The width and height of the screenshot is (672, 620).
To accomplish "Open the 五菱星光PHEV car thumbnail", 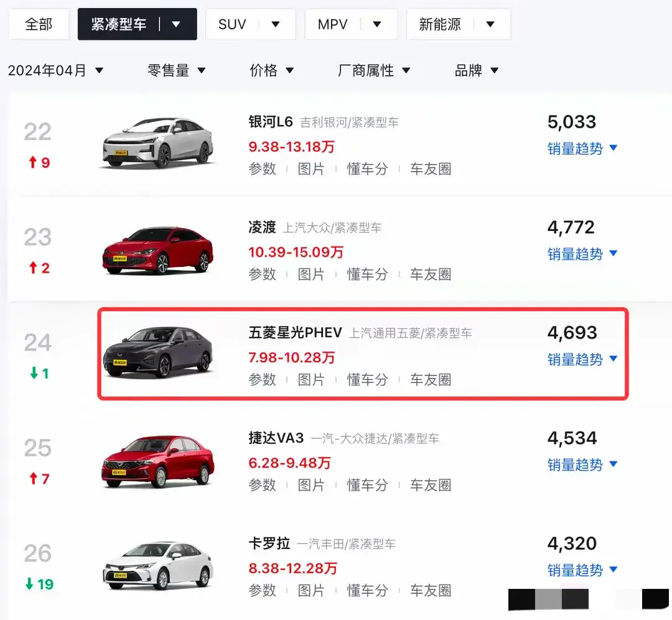I will tap(158, 353).
